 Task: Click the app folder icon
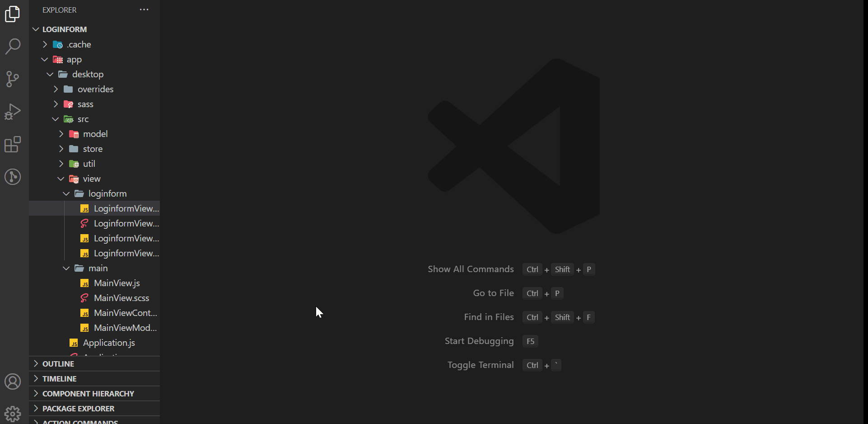(x=58, y=59)
